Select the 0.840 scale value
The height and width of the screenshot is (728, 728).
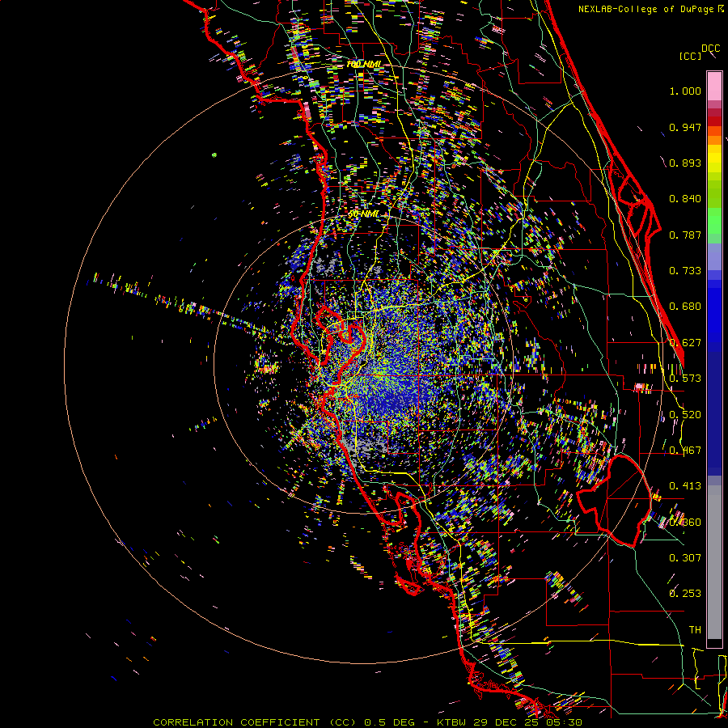pyautogui.click(x=685, y=199)
